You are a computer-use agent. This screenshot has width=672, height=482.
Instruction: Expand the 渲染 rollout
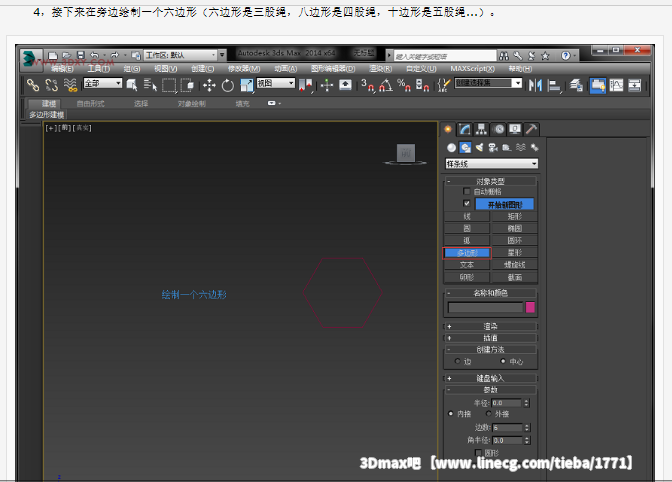(x=490, y=326)
